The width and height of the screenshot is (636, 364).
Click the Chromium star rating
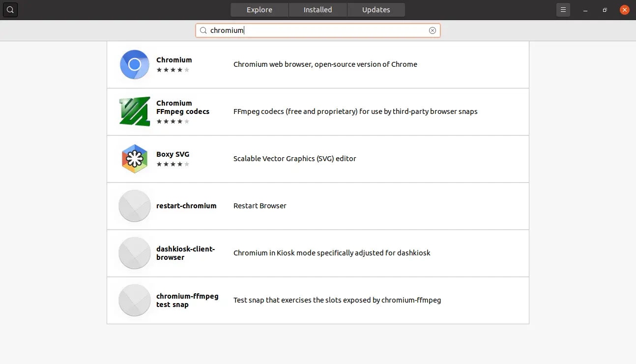pyautogui.click(x=173, y=70)
